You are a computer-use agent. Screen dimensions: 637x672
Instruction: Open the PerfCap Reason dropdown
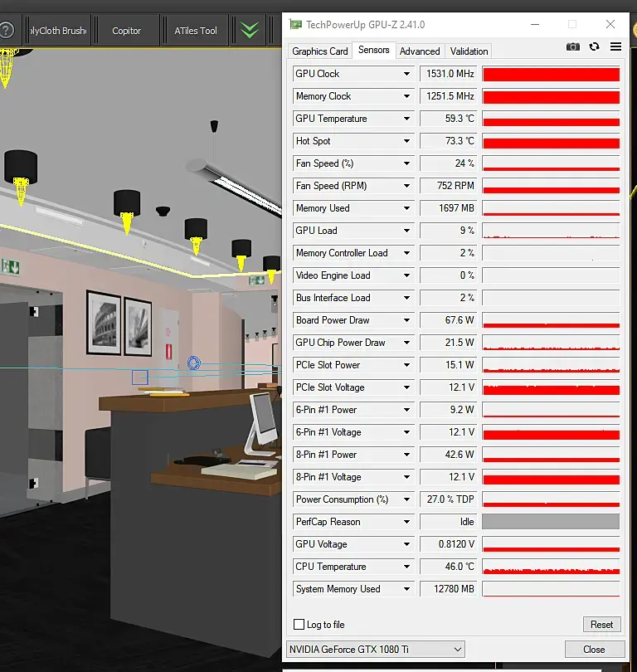tap(406, 522)
